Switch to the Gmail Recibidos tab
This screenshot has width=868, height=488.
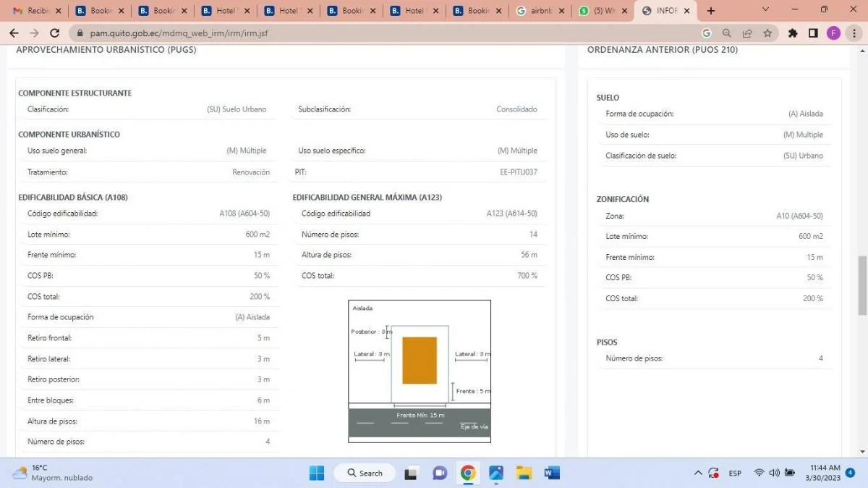coord(33,11)
